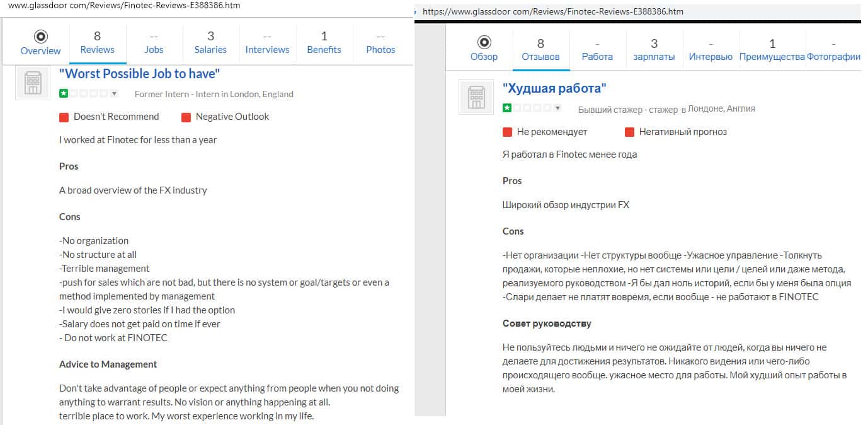Open the Работа tab in the Russian page
Screen dimensions: 868x425
(x=597, y=50)
